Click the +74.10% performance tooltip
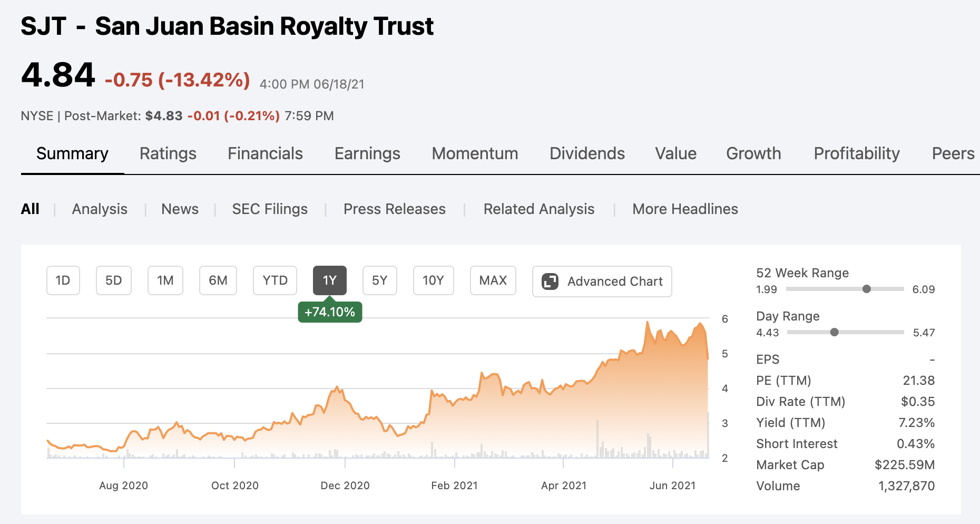 (330, 312)
